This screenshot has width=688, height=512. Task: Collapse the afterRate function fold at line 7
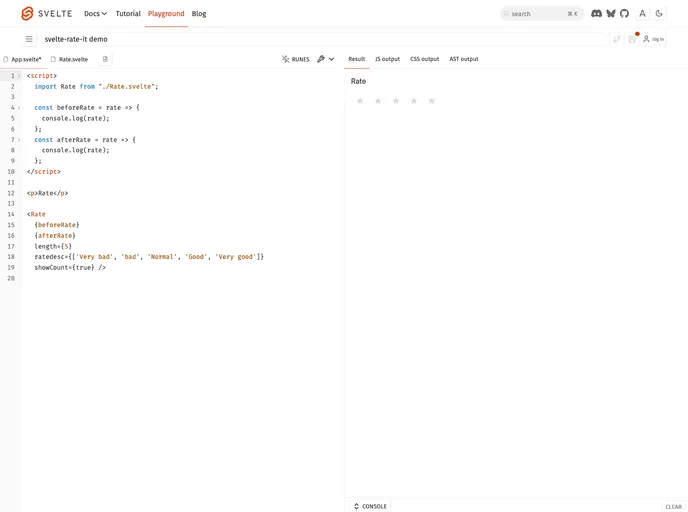click(x=19, y=140)
